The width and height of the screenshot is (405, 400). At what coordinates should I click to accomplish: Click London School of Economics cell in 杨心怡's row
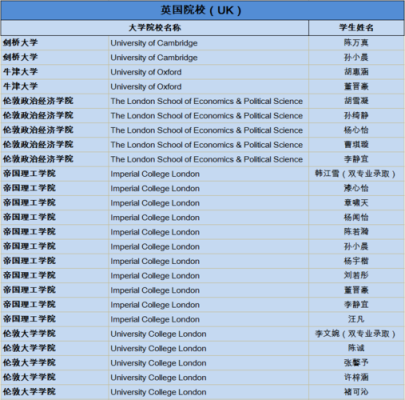[x=207, y=130]
